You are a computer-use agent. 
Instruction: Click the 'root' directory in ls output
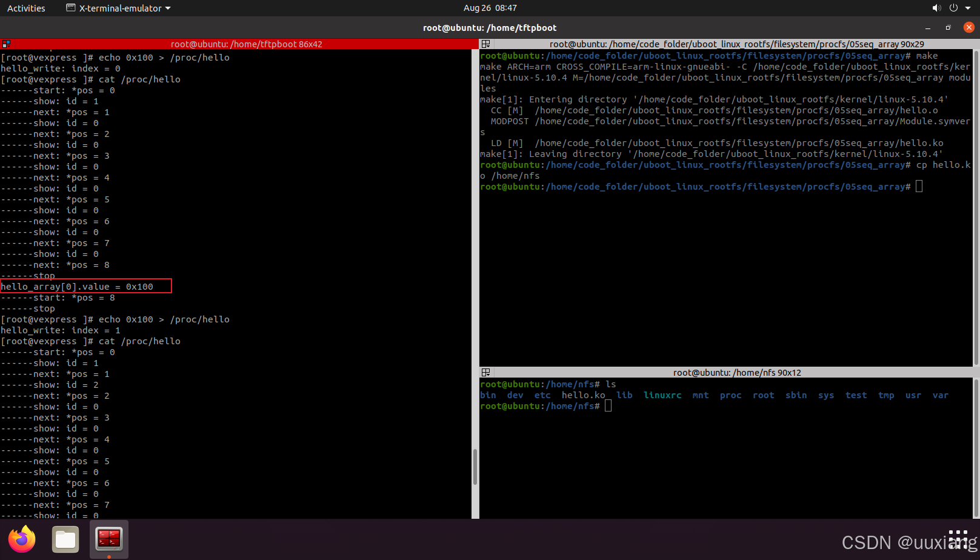point(764,395)
